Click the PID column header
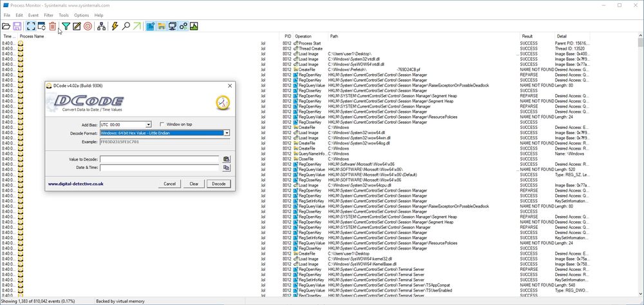 [x=287, y=36]
